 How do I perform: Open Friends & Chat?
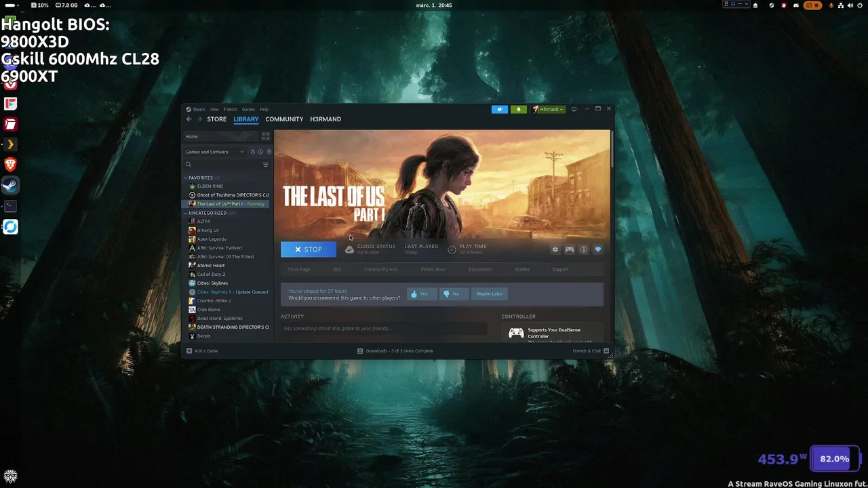pyautogui.click(x=591, y=351)
